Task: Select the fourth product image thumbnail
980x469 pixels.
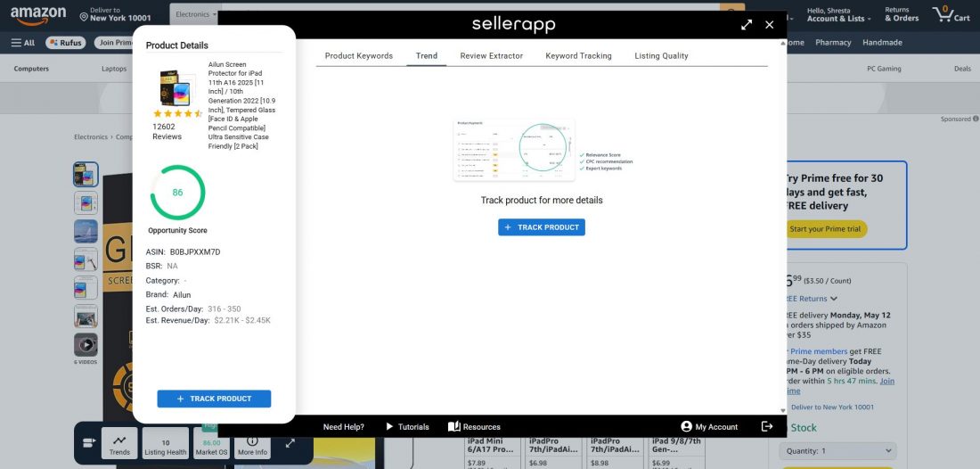Action: tap(86, 259)
